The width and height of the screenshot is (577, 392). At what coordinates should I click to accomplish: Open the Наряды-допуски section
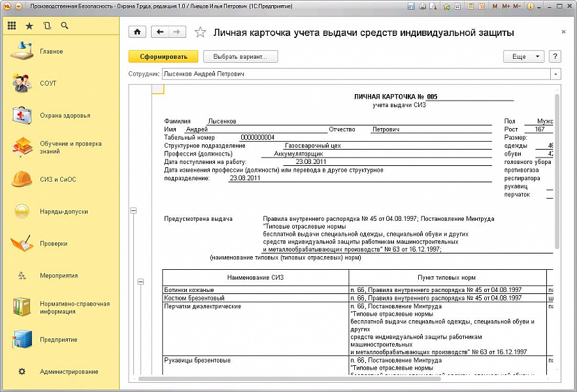point(64,212)
